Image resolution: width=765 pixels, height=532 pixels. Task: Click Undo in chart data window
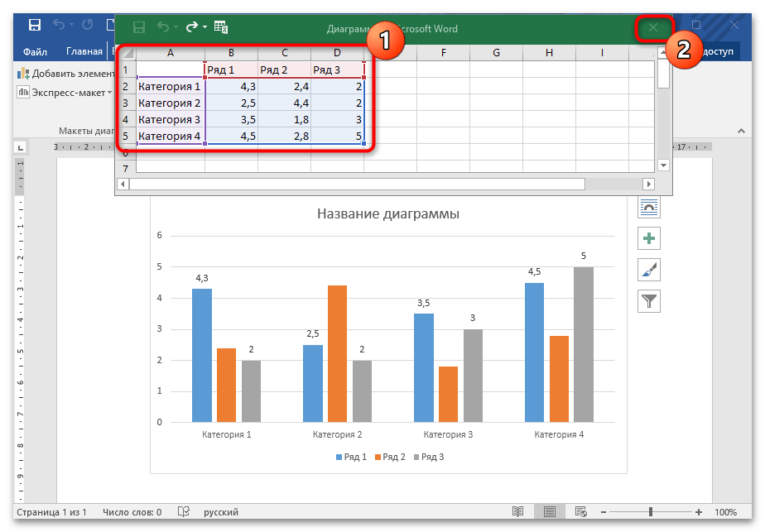point(163,27)
